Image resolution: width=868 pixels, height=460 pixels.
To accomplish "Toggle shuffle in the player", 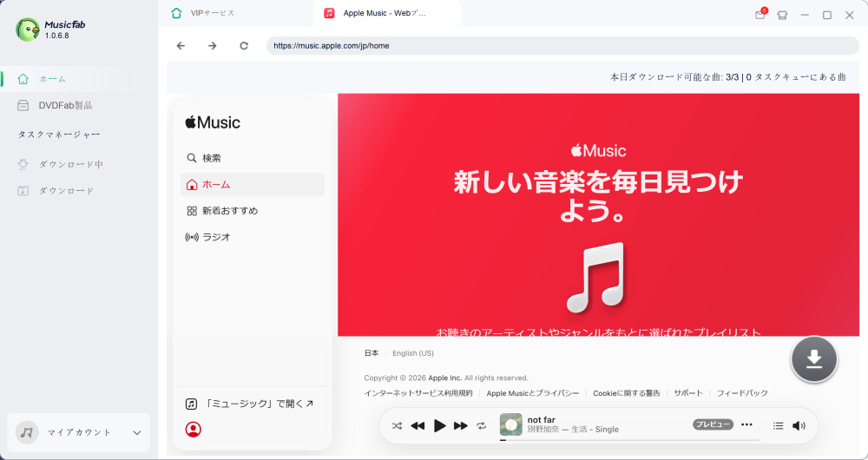I will click(x=397, y=425).
